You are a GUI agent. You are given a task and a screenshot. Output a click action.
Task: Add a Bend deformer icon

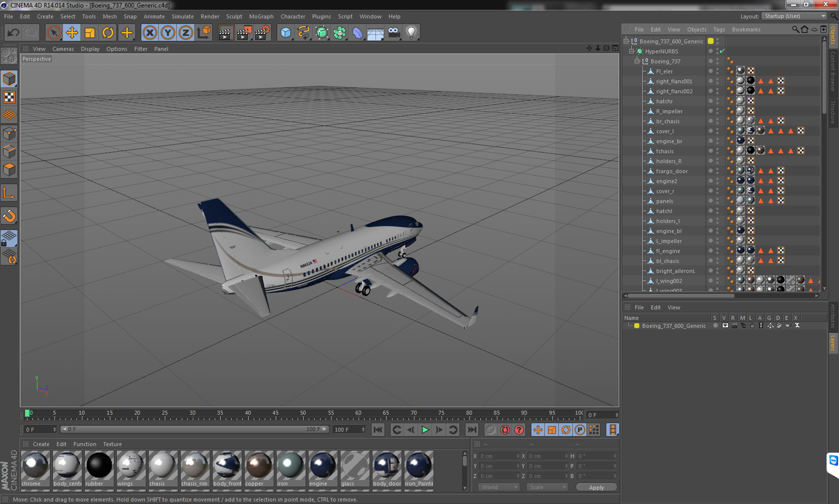point(358,33)
